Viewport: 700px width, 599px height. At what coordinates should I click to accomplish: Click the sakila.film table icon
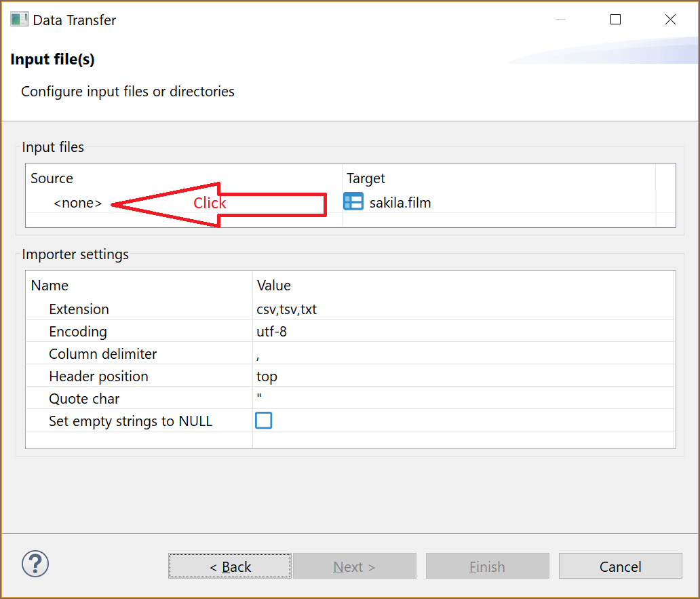click(353, 201)
